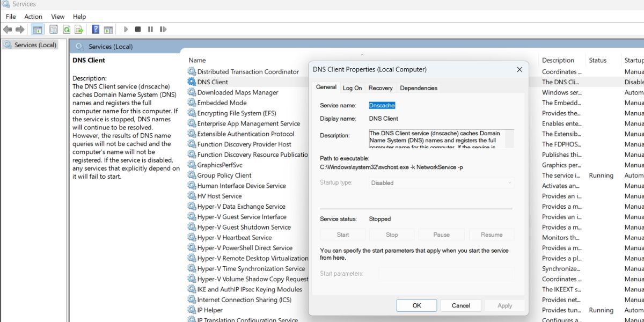Open the Startup type dropdown
This screenshot has width=644, height=322.
coord(441,182)
